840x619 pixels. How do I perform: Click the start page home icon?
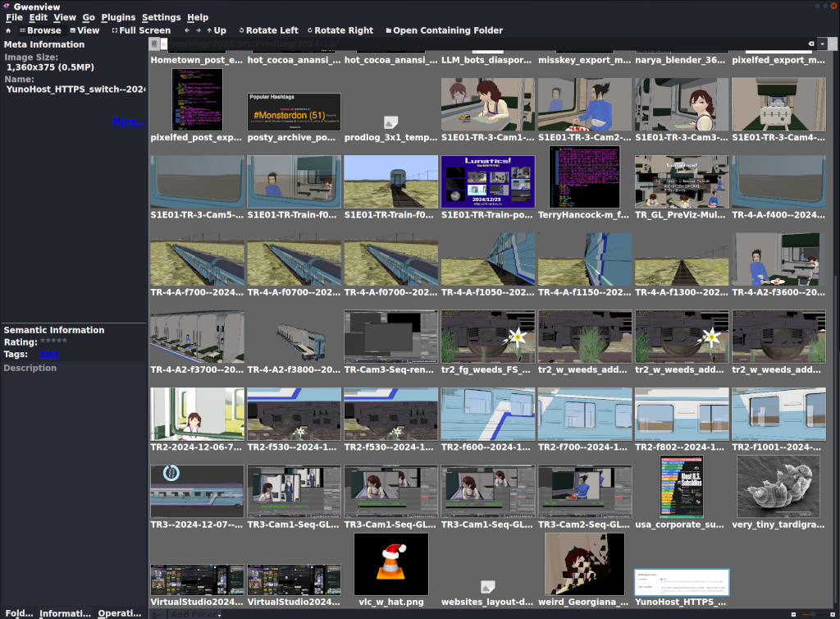[x=8, y=30]
